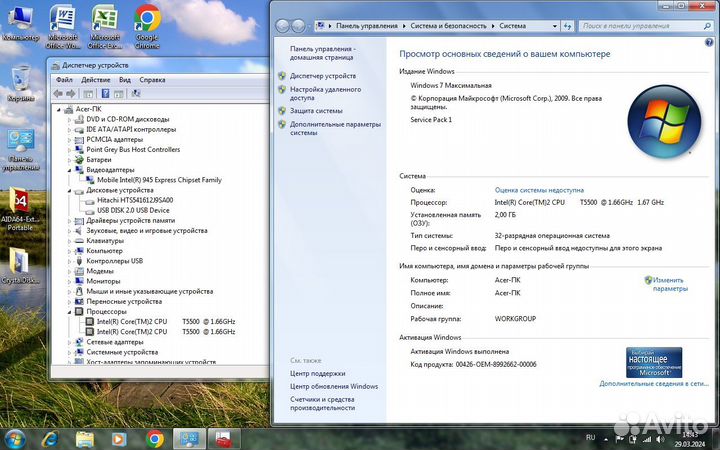Select the Корзина recycle bin icon
The height and width of the screenshot is (450, 720).
coord(21,84)
